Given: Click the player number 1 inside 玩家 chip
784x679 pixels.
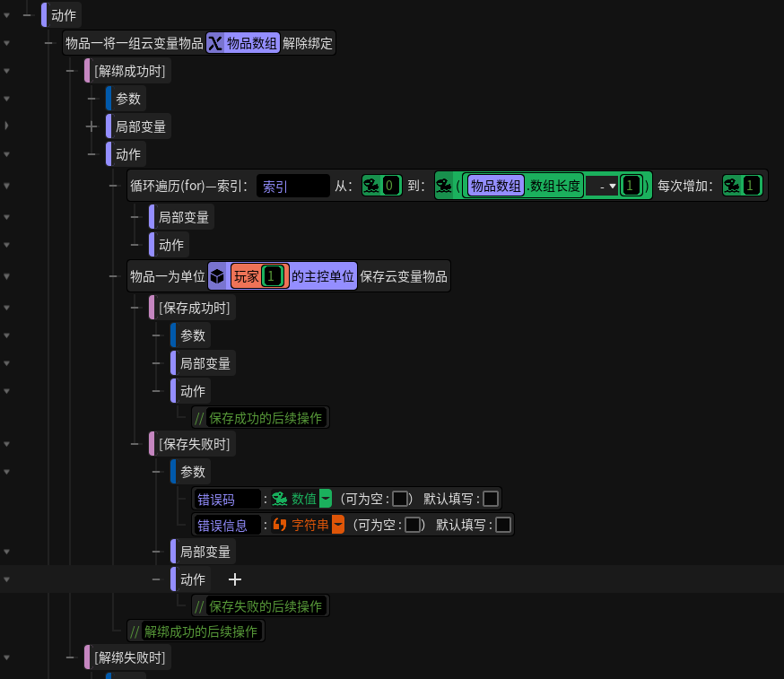Looking at the screenshot, I should [272, 276].
